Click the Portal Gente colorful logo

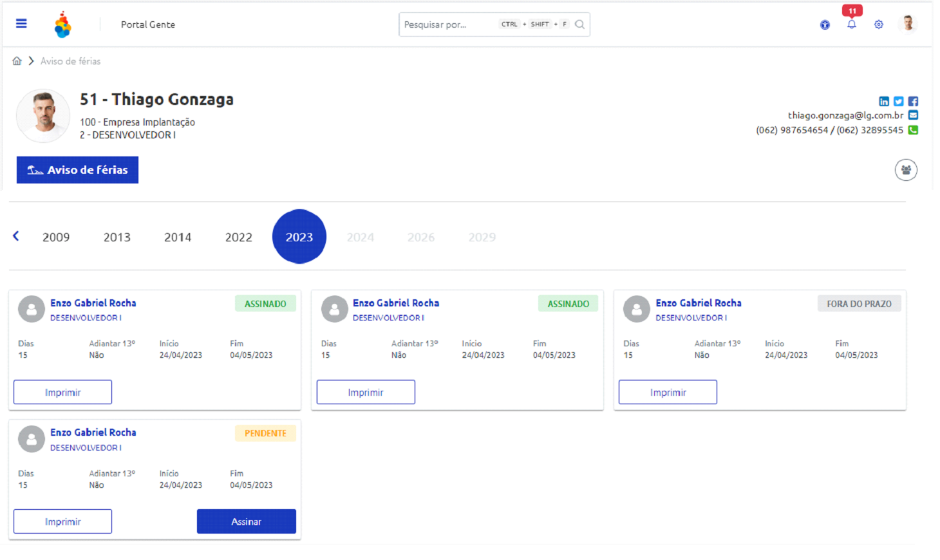pyautogui.click(x=62, y=24)
